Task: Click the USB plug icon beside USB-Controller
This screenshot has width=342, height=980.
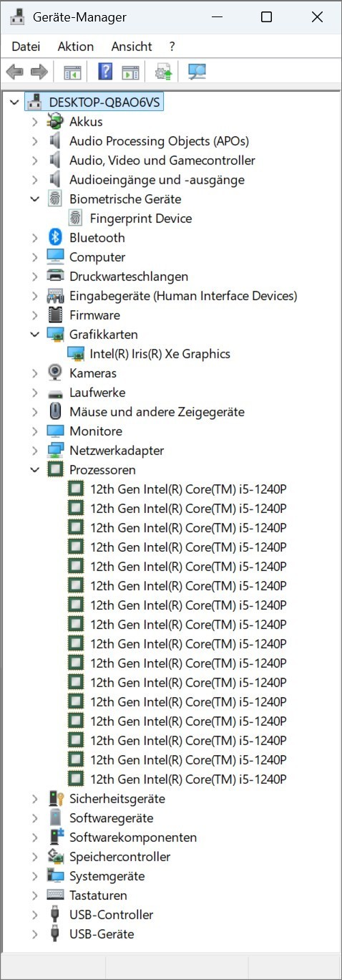Action: tap(55, 915)
